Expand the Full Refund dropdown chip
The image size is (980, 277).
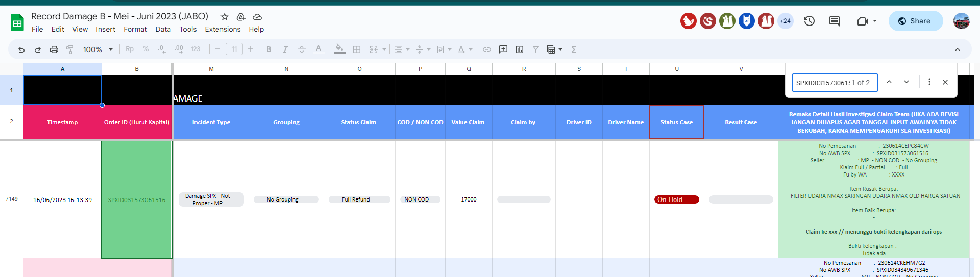(x=359, y=199)
